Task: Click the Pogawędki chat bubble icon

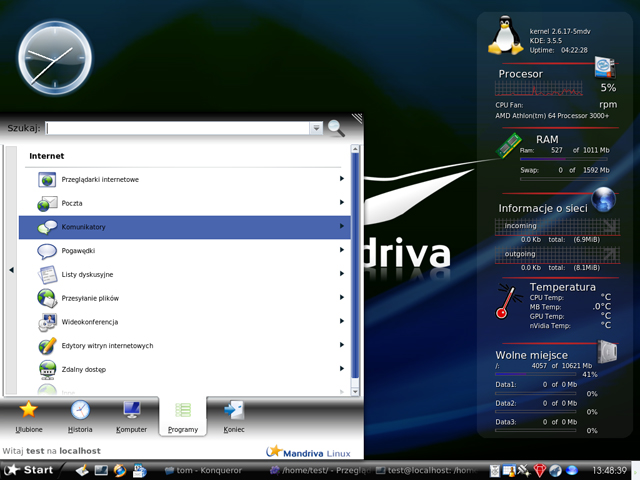Action: pos(48,251)
